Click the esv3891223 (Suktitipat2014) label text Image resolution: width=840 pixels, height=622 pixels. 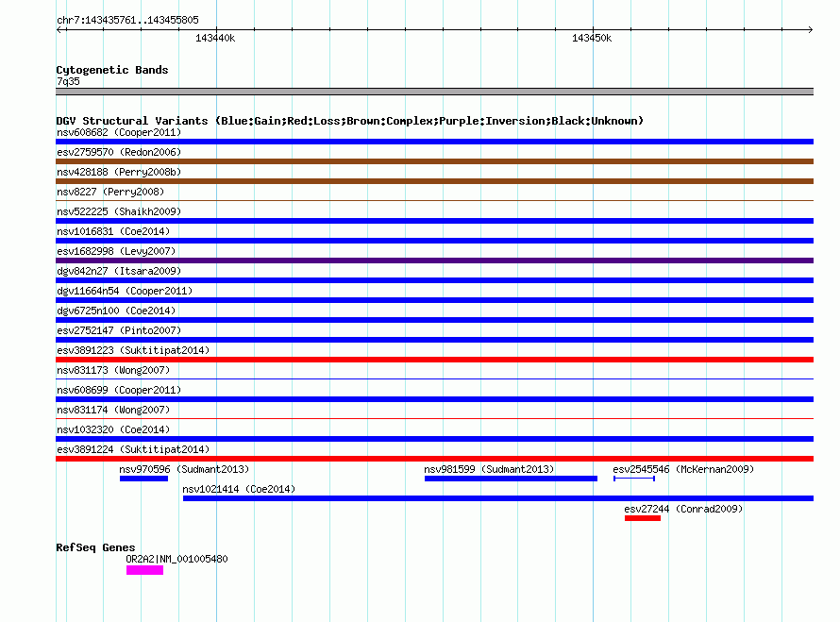133,350
